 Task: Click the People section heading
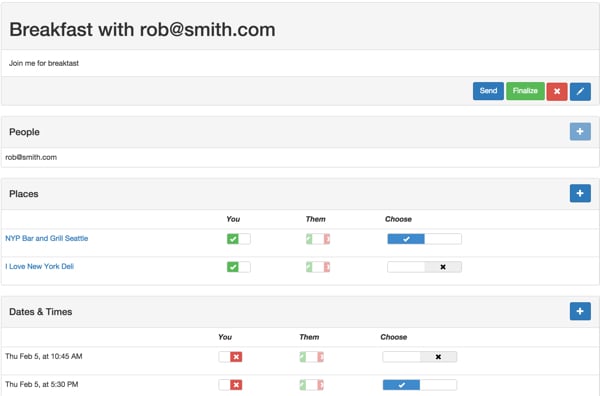pyautogui.click(x=24, y=132)
